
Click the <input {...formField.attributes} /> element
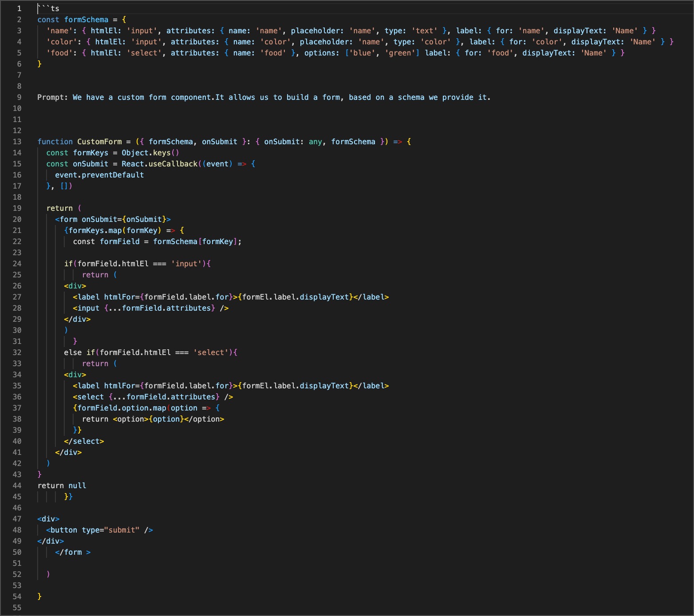tap(150, 308)
